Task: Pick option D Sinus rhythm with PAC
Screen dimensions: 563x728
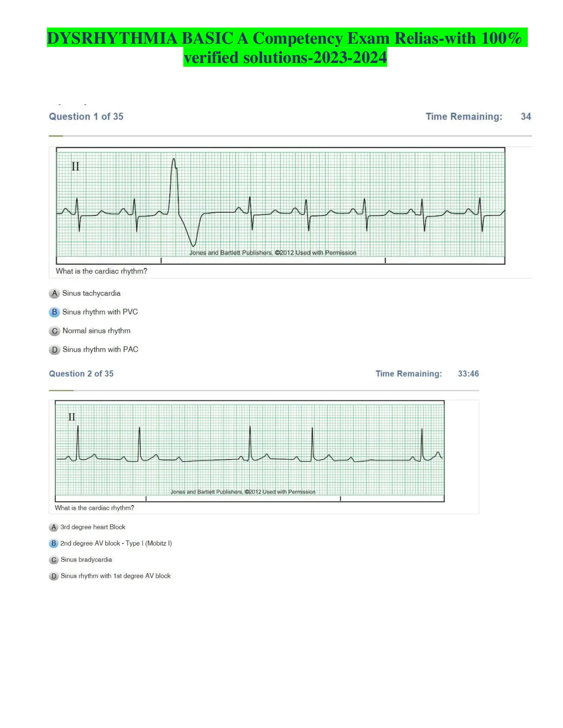Action: [x=94, y=350]
